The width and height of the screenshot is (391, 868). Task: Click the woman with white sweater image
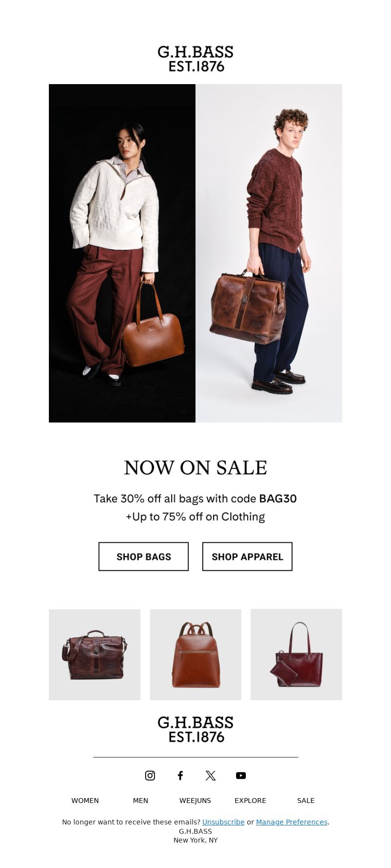(x=122, y=253)
